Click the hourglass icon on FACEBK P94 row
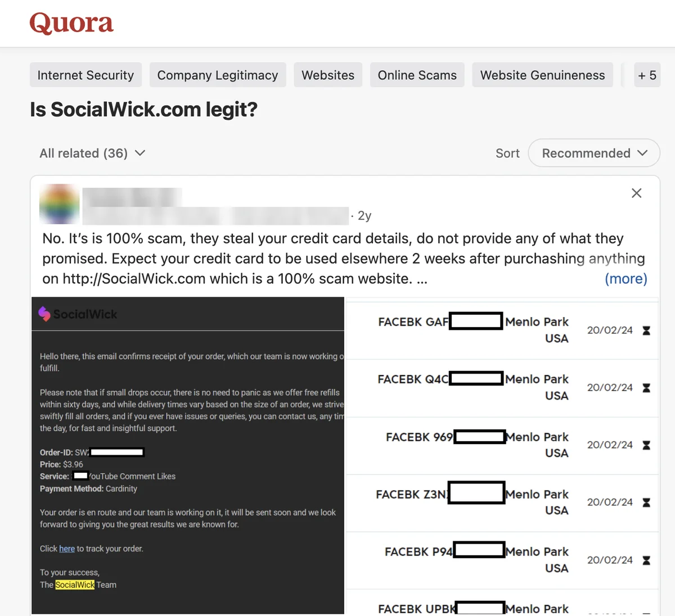The height and width of the screenshot is (616, 675). coord(646,560)
